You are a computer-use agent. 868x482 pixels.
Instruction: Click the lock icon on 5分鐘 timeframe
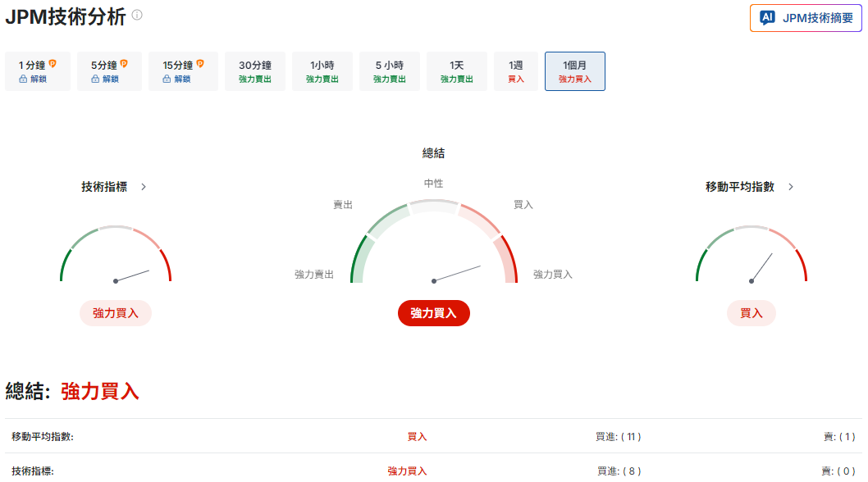pos(95,79)
